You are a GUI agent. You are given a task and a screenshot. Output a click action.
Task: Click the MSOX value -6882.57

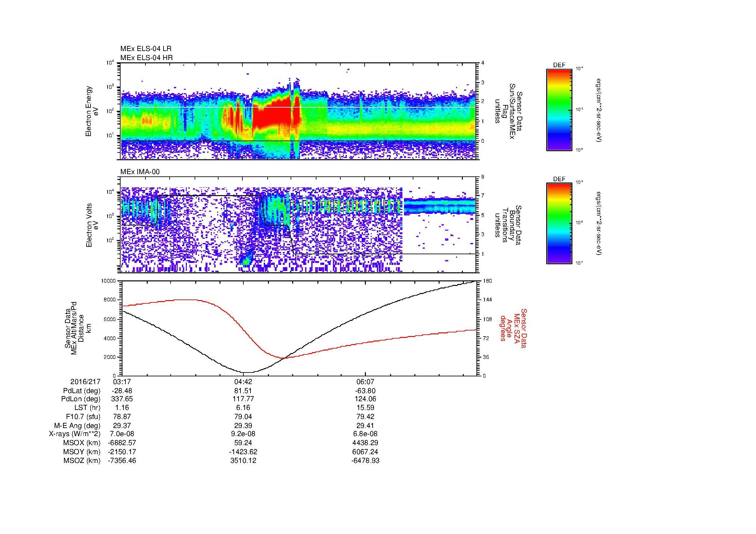122,443
